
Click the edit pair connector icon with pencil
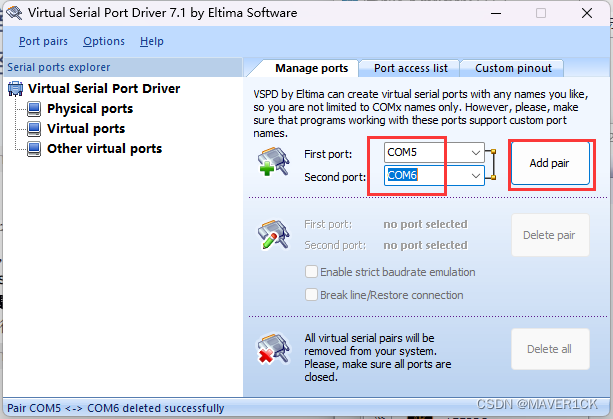274,235
